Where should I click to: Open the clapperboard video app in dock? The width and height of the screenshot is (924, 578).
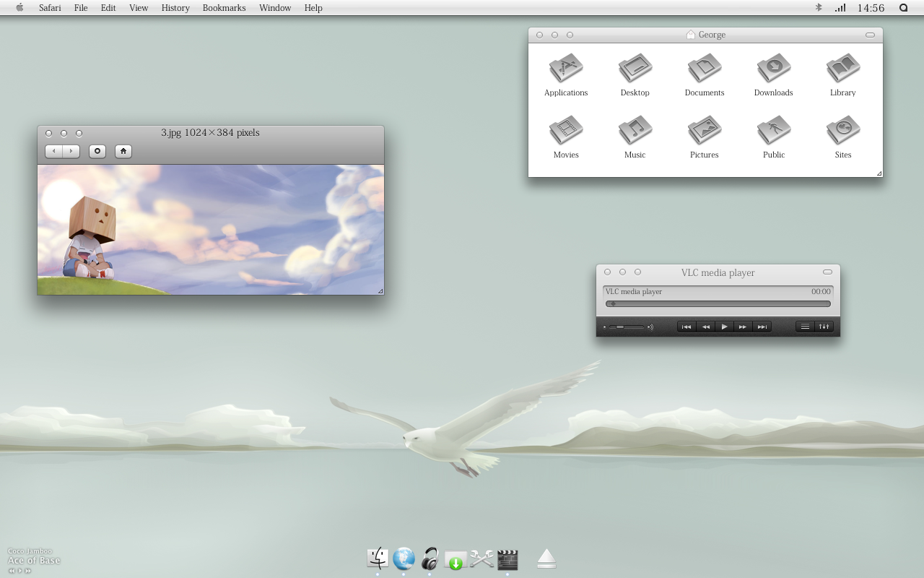tap(507, 559)
